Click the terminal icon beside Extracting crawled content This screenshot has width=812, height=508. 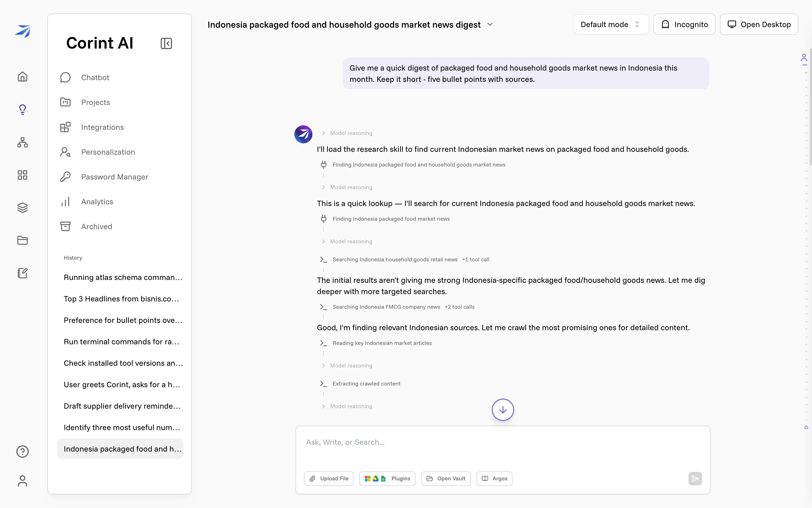coord(323,384)
